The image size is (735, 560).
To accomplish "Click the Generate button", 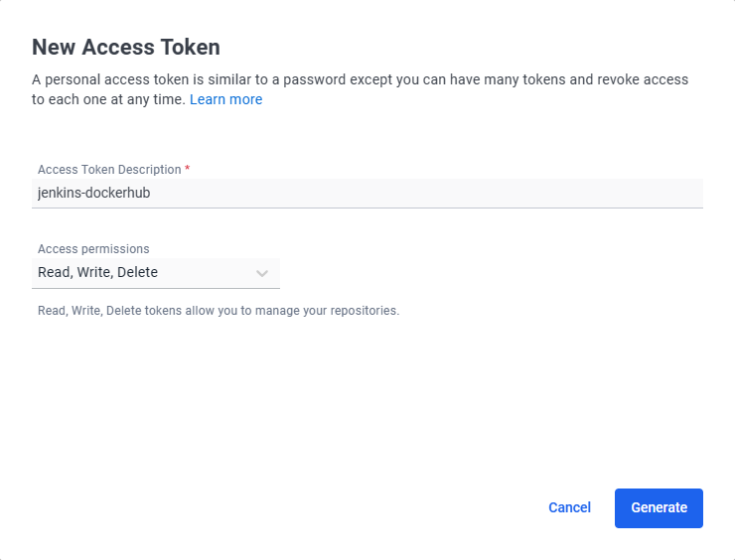I will tap(659, 508).
